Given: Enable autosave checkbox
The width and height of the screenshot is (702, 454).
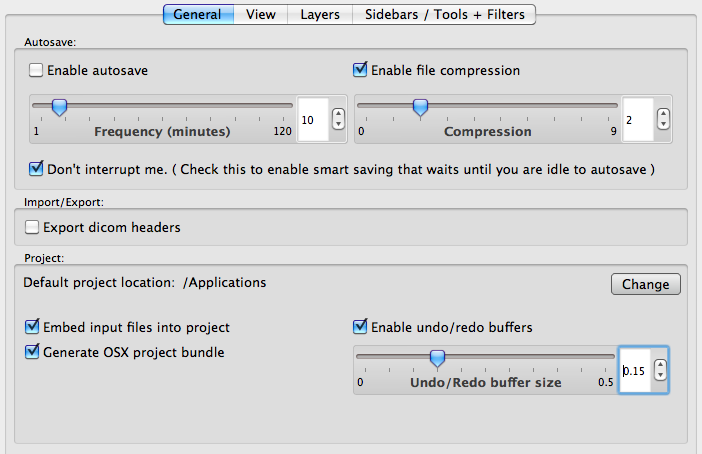Looking at the screenshot, I should tap(36, 70).
